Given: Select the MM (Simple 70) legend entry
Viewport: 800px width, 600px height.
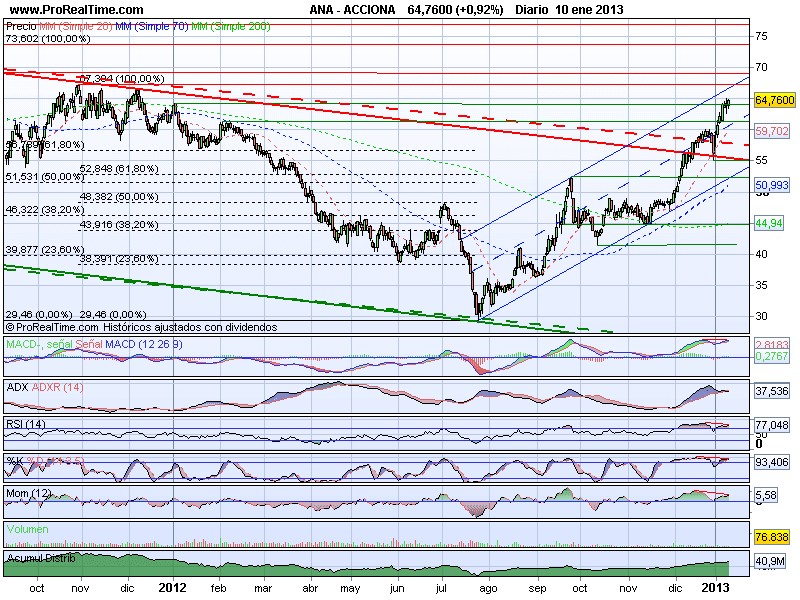Looking at the screenshot, I should (152, 27).
